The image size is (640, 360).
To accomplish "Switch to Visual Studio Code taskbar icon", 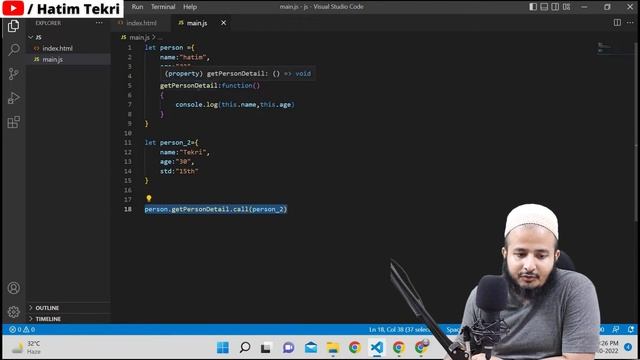I will (377, 348).
